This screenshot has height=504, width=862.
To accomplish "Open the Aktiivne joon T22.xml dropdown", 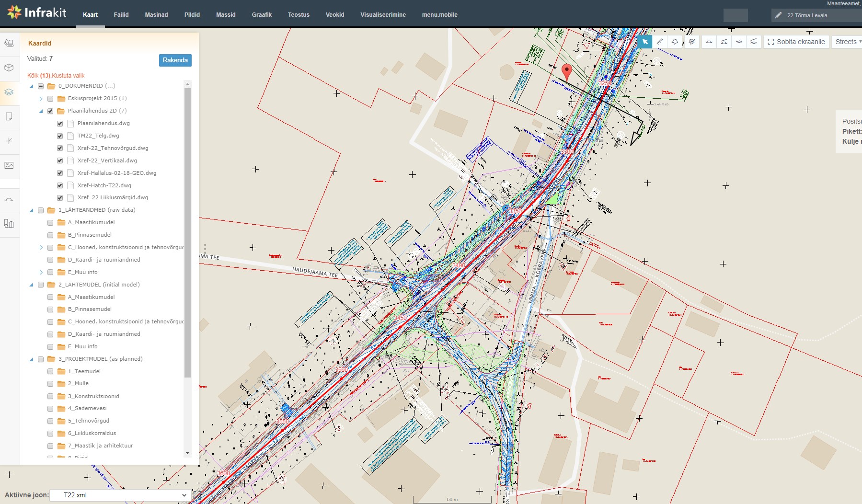I will coord(121,495).
